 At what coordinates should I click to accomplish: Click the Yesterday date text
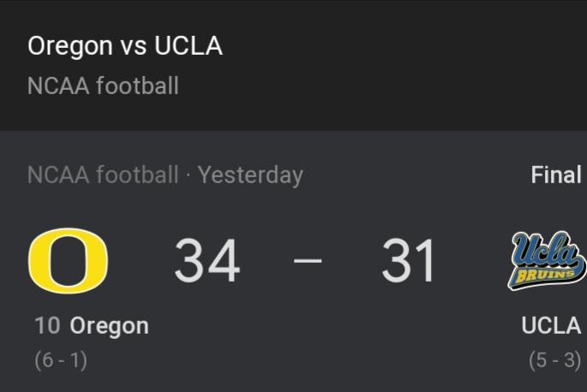(x=250, y=175)
